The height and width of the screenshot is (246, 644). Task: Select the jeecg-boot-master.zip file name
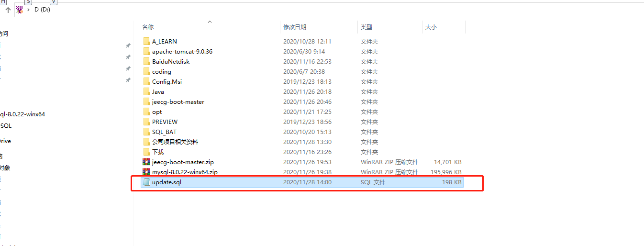(183, 162)
